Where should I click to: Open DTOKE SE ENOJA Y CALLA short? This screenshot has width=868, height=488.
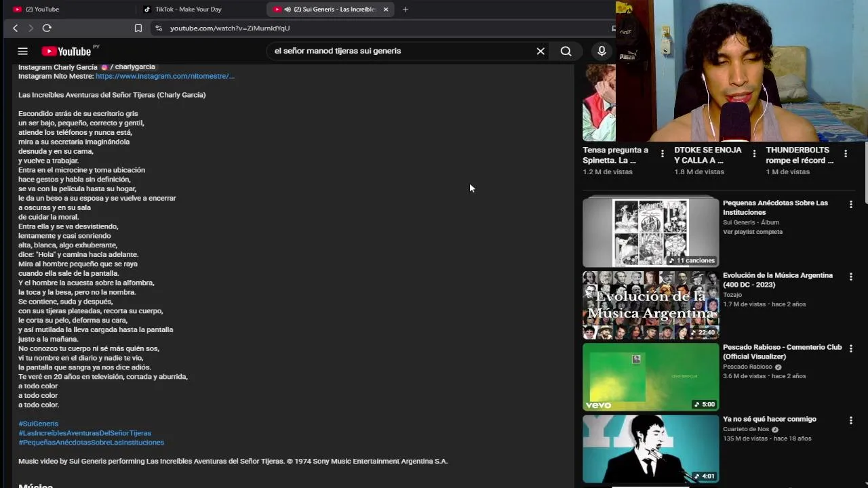click(708, 155)
